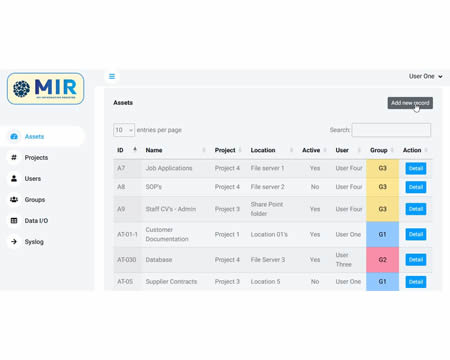Open Detail for Customer Documentation row

(416, 234)
